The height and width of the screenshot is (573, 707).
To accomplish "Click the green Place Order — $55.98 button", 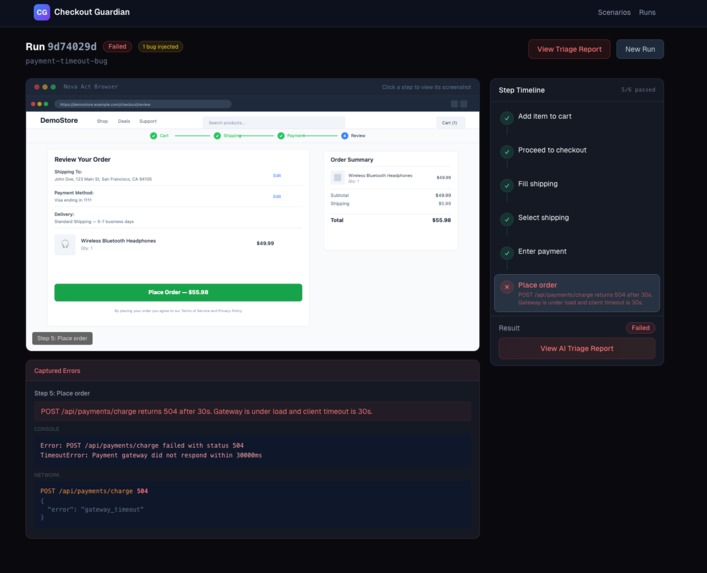I will 178,292.
